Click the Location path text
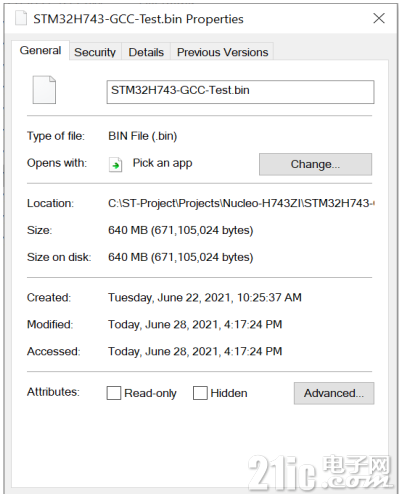402x498 pixels. pos(241,203)
